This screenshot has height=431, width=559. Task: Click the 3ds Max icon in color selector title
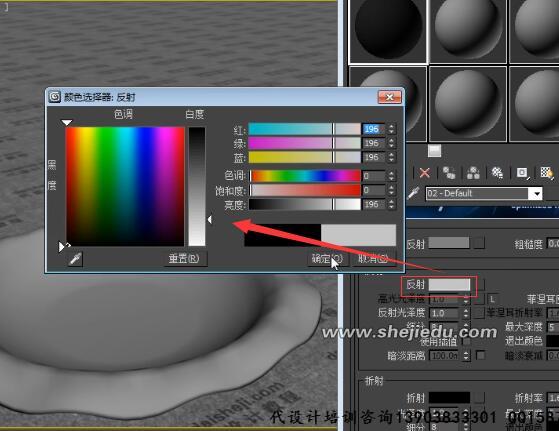pos(55,97)
